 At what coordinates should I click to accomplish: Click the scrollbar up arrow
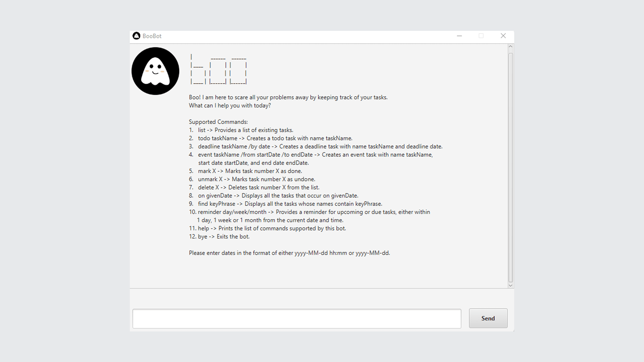[511, 47]
